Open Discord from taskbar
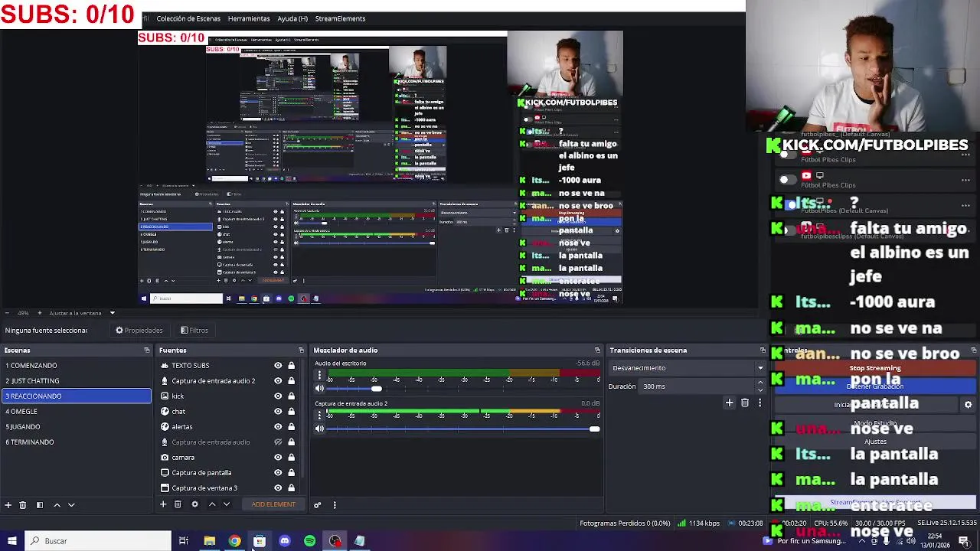Screen dimensions: 980x551 [x=285, y=541]
